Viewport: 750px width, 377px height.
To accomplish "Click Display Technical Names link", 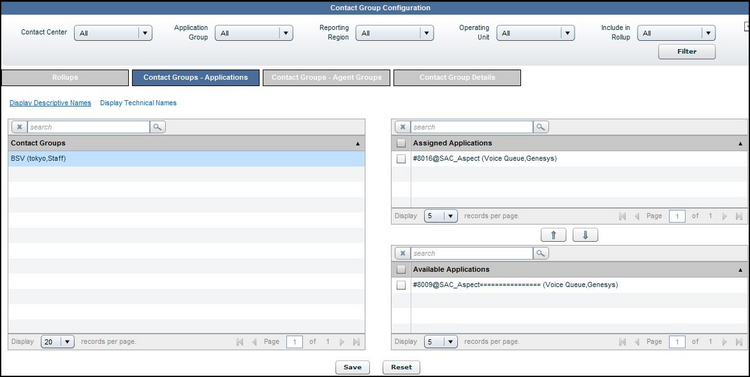I will [138, 103].
